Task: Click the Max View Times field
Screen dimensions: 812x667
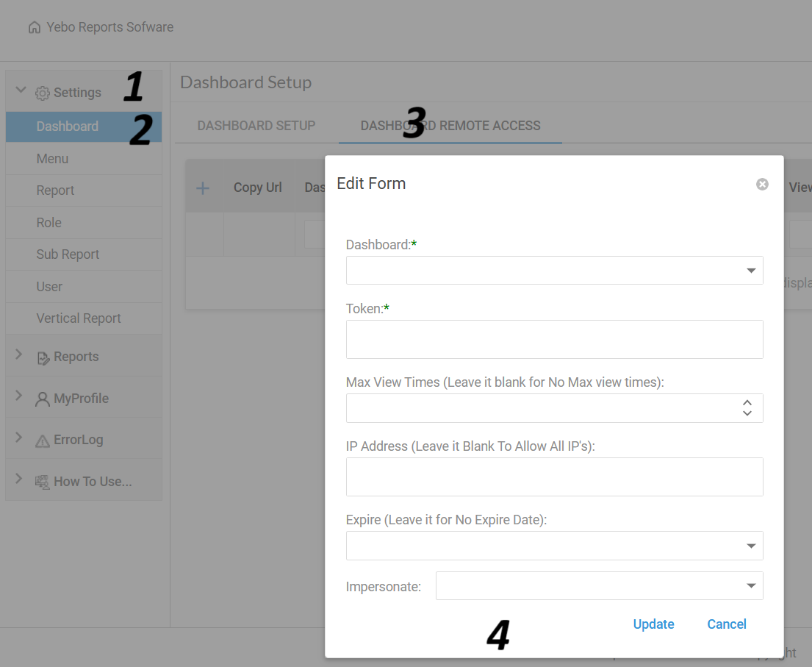Action: 555,408
